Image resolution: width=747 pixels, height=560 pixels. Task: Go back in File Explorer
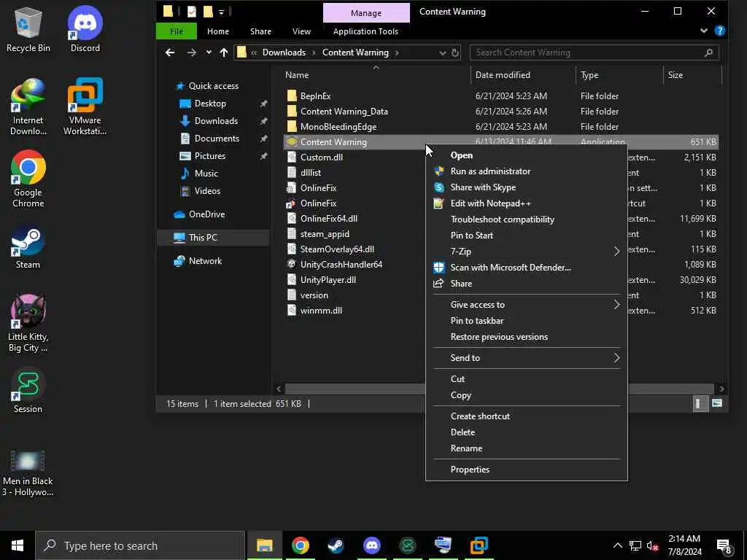click(x=170, y=52)
